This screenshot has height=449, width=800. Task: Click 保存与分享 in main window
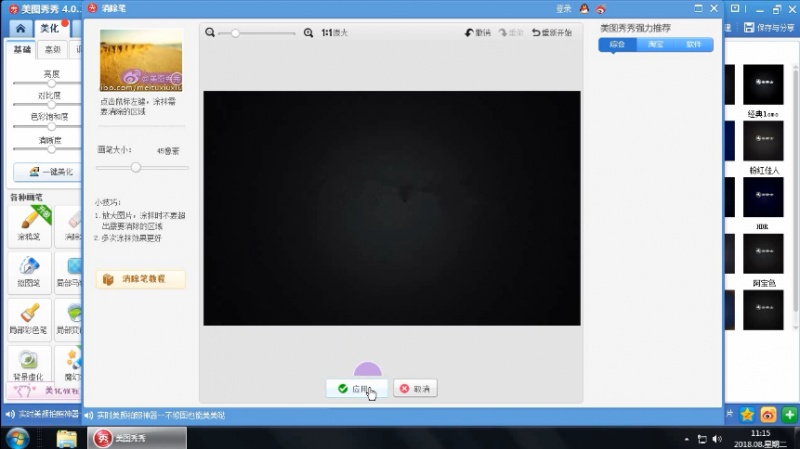(x=768, y=28)
